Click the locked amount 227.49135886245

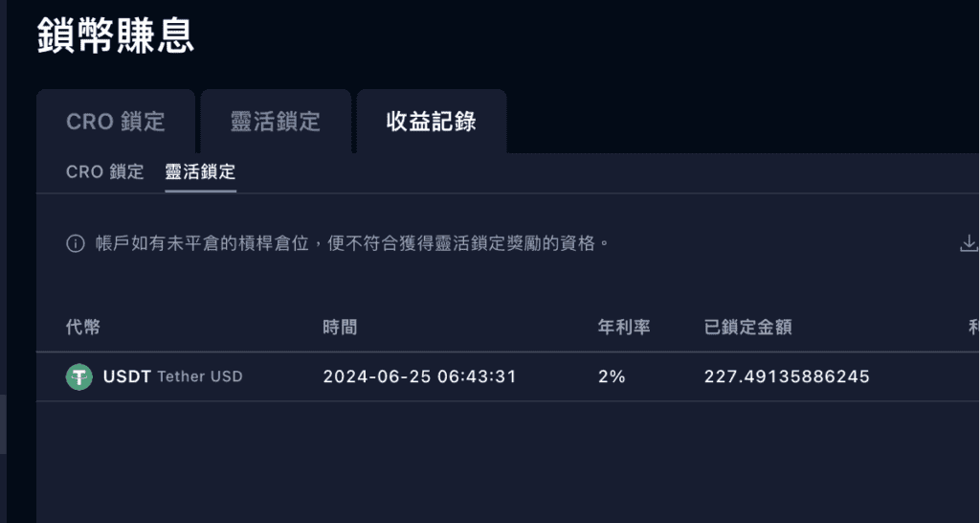tap(787, 376)
